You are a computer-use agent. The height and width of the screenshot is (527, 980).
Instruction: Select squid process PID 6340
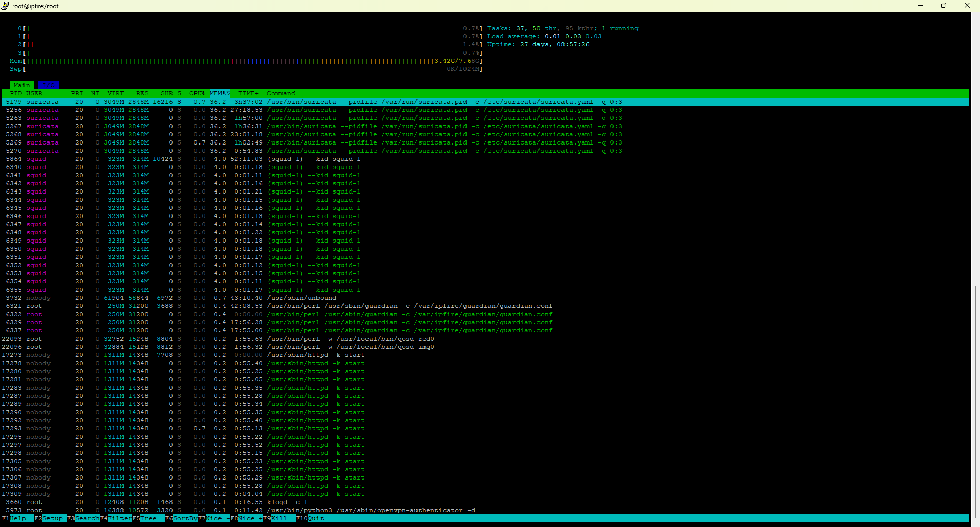coord(485,167)
